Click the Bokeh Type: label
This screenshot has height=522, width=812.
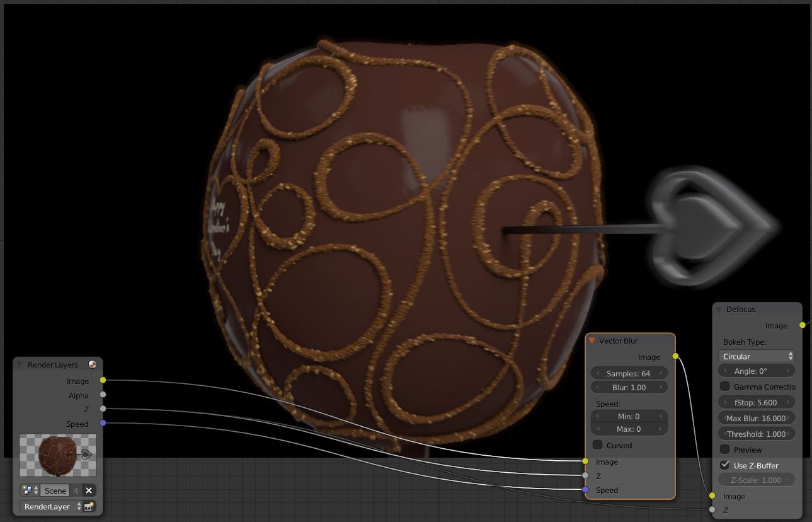[x=745, y=342]
